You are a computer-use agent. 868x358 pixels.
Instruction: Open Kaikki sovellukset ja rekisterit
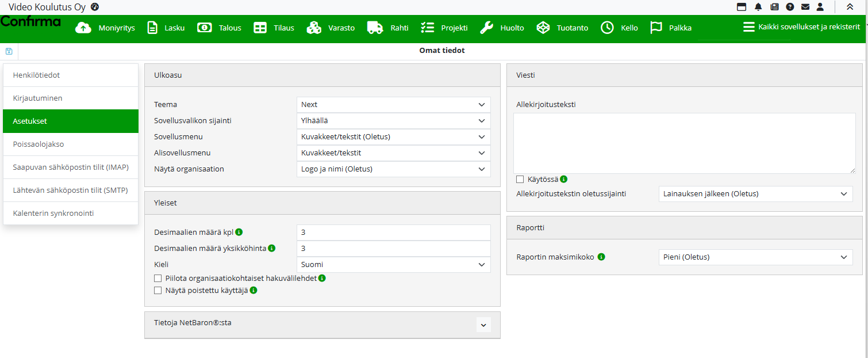(801, 27)
